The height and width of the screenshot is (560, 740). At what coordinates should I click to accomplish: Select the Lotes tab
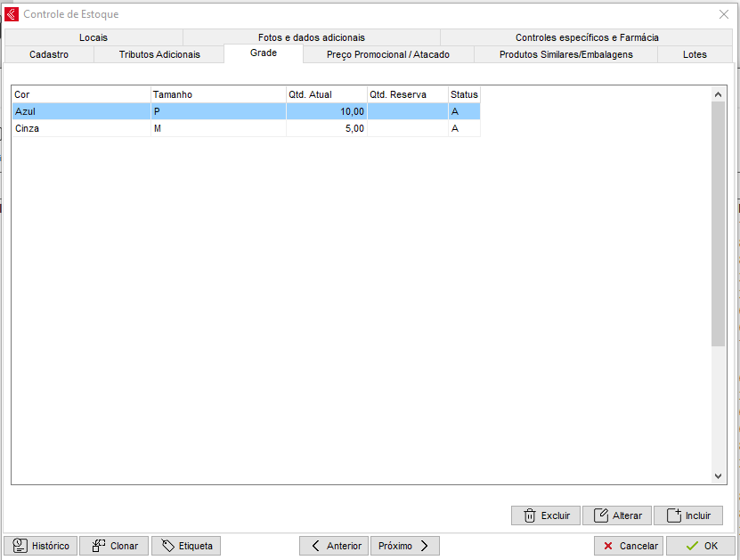point(695,54)
